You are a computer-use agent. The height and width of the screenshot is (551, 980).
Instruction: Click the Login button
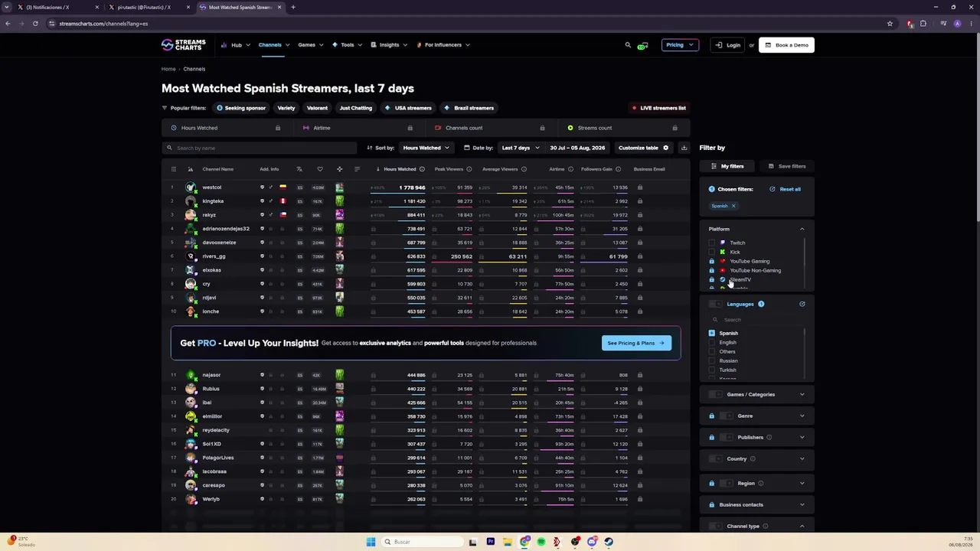click(727, 45)
